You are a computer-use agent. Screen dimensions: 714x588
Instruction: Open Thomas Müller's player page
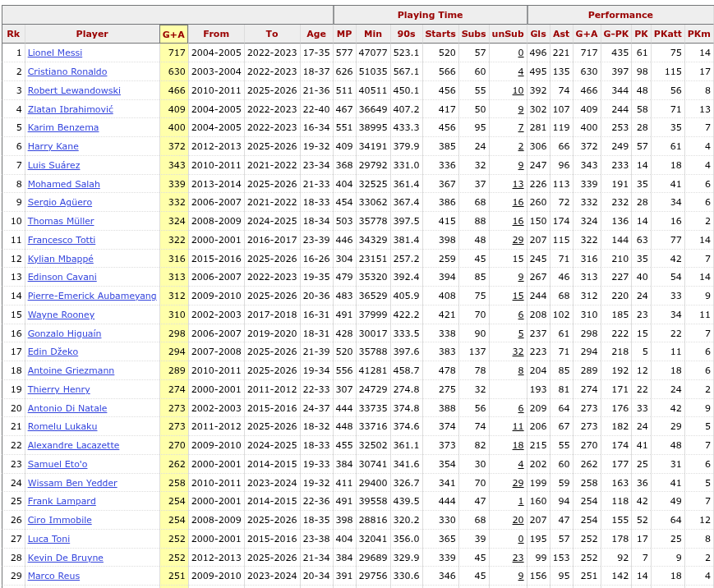click(61, 221)
